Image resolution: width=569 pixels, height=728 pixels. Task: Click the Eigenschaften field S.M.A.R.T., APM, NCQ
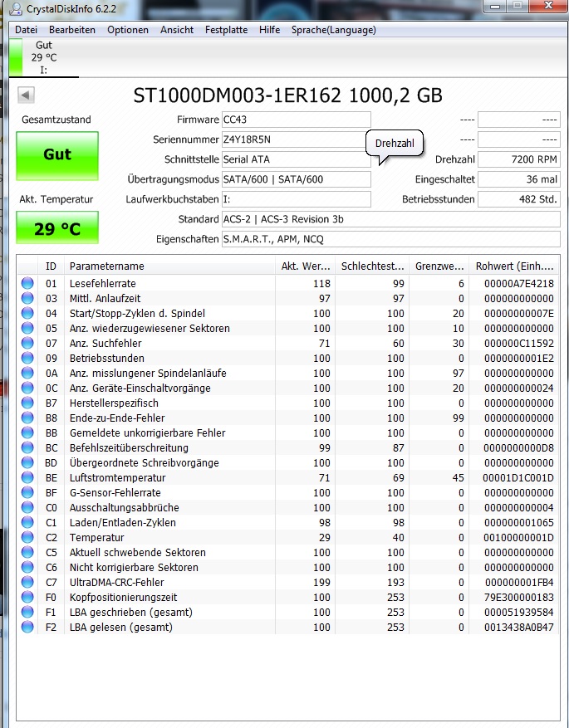coord(391,239)
